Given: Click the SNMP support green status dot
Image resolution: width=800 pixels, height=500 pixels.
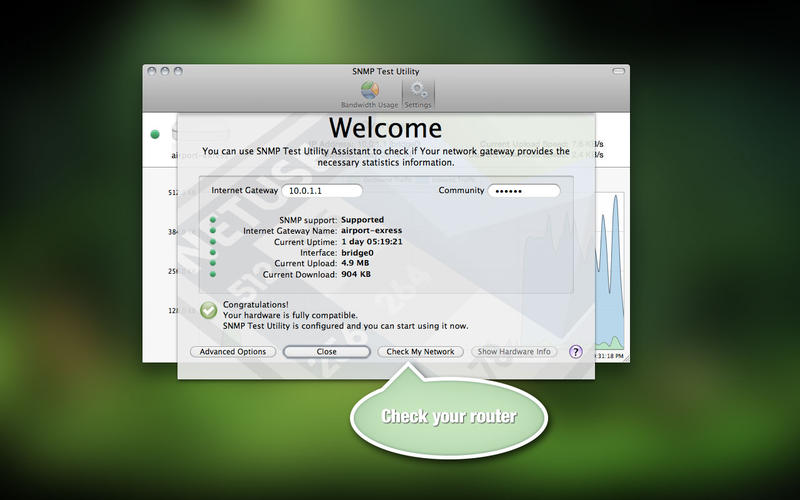Looking at the screenshot, I should [x=213, y=220].
